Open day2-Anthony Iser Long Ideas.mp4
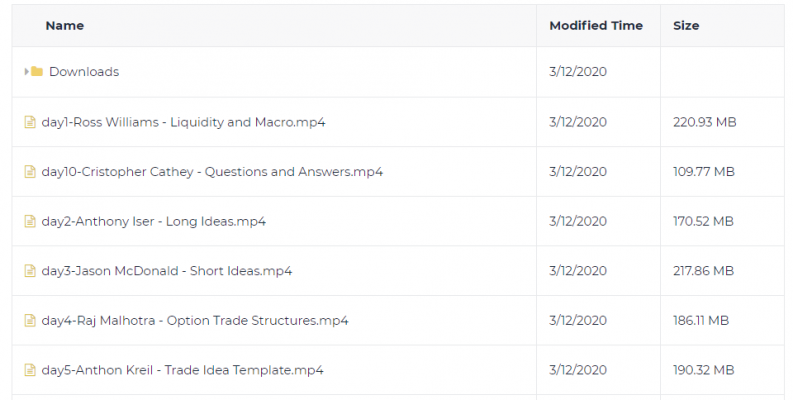Viewport: 793px width, 400px height. (154, 221)
